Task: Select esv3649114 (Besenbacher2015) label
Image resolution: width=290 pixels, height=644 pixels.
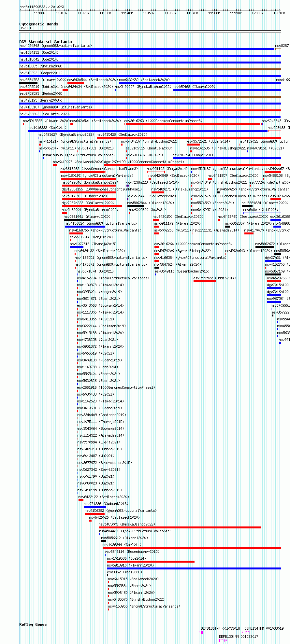Action: [x=132, y=552]
